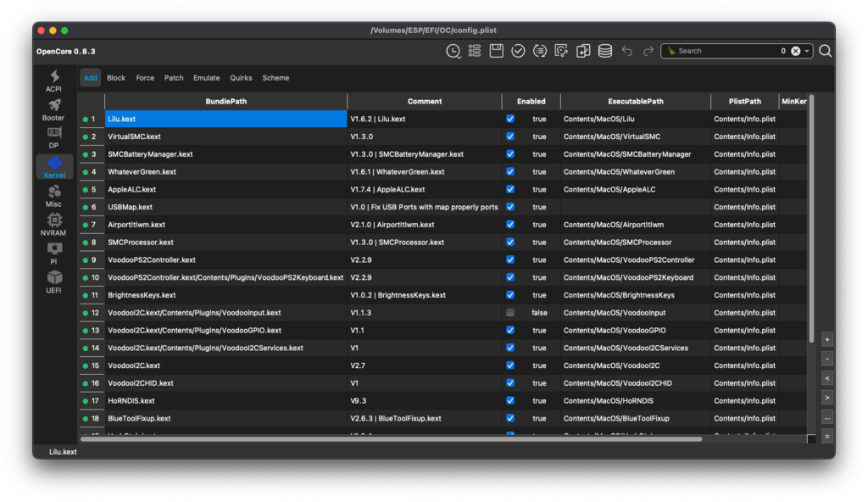Enable the VoodooInput.kext checkbox
Screen dimensions: 868x502
[510, 313]
